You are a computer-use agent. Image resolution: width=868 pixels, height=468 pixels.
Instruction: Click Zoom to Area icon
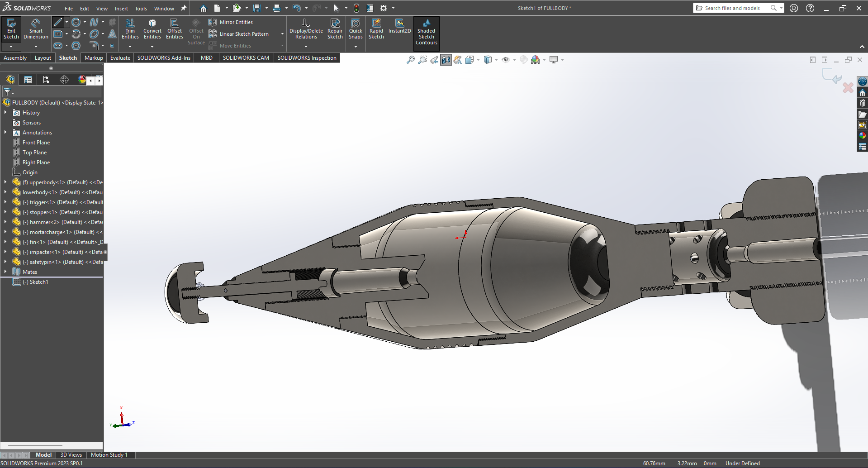click(x=422, y=60)
